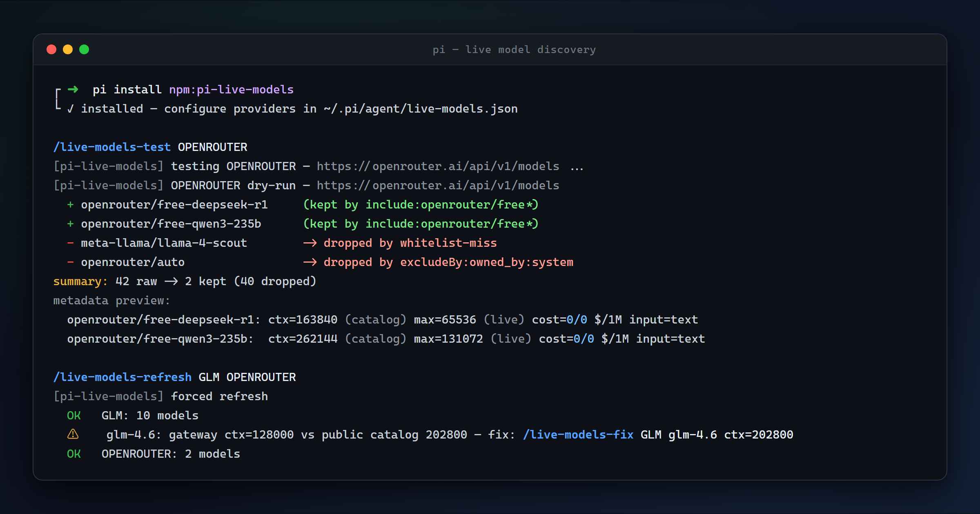Click 'dropped by whitelist-miss' text
This screenshot has height=514, width=980.
[410, 243]
